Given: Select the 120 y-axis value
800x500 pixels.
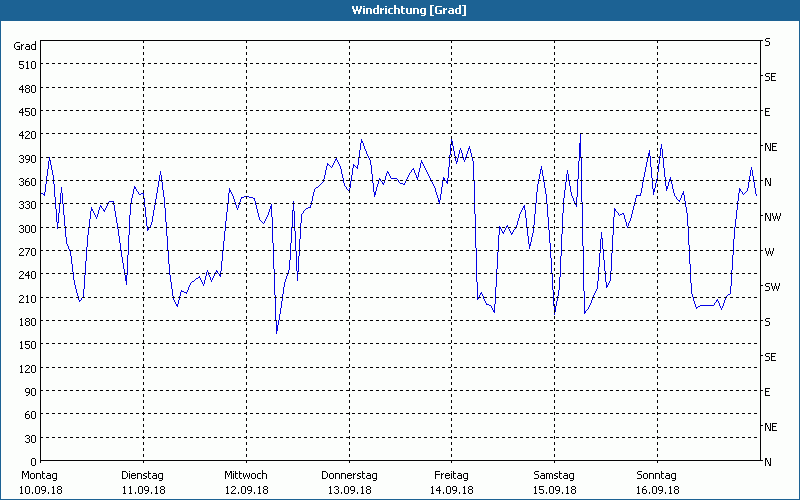Looking at the screenshot, I should click(28, 368).
